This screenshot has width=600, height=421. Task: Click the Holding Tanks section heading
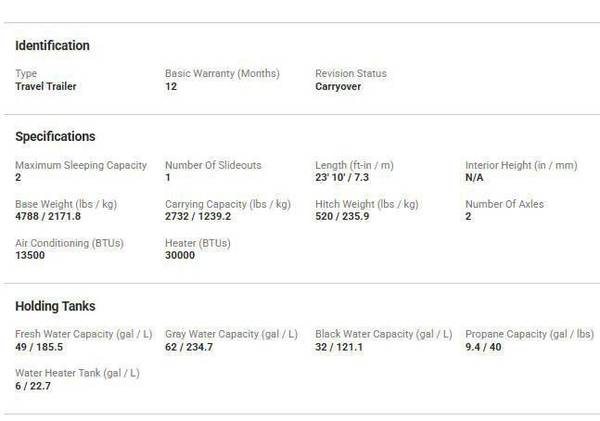point(55,307)
